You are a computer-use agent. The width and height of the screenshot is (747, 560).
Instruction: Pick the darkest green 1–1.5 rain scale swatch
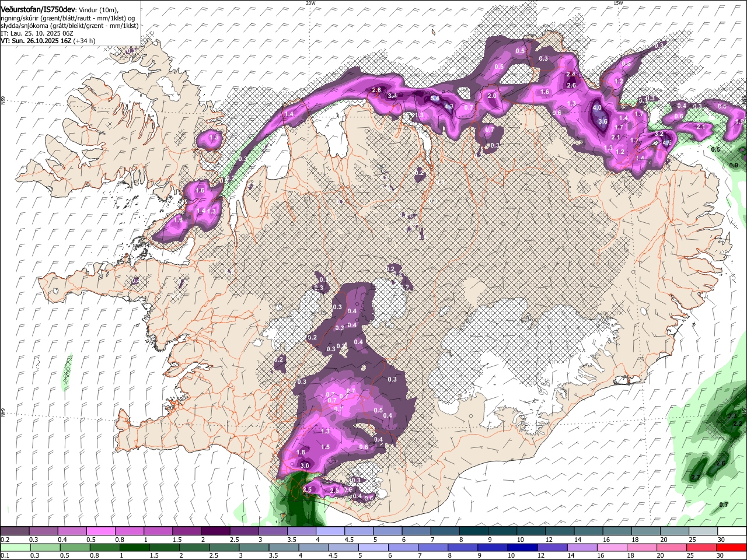[134, 547]
